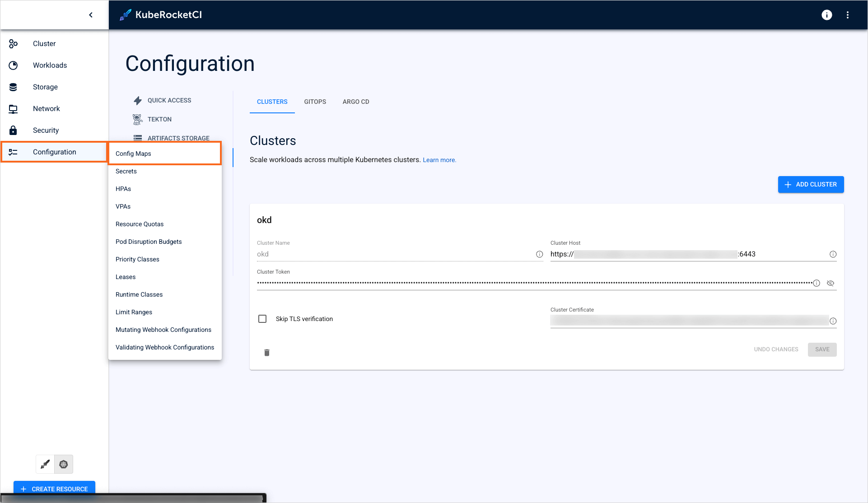Open the Workloads section icon

[13, 65]
